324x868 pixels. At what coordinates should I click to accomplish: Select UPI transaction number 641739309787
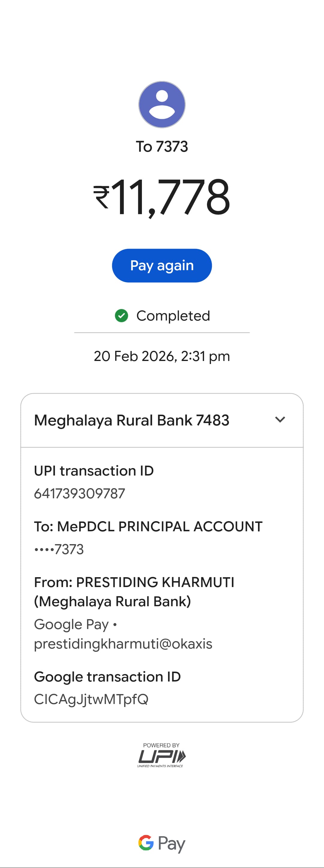pyautogui.click(x=79, y=494)
